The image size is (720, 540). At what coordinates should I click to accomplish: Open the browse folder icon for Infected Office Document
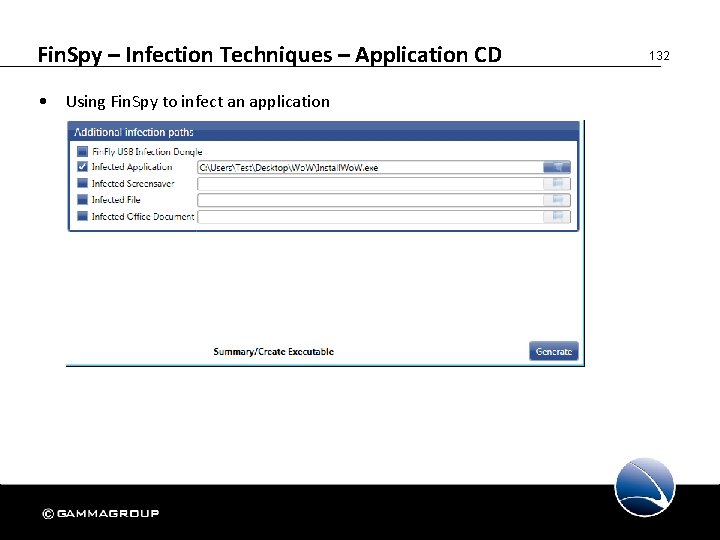coord(557,217)
